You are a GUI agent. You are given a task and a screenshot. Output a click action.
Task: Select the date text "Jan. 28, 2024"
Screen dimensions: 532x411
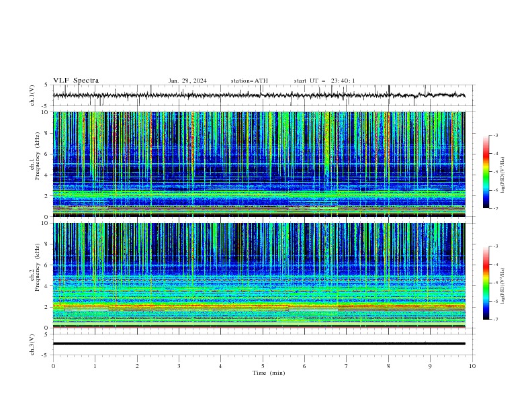click(187, 81)
